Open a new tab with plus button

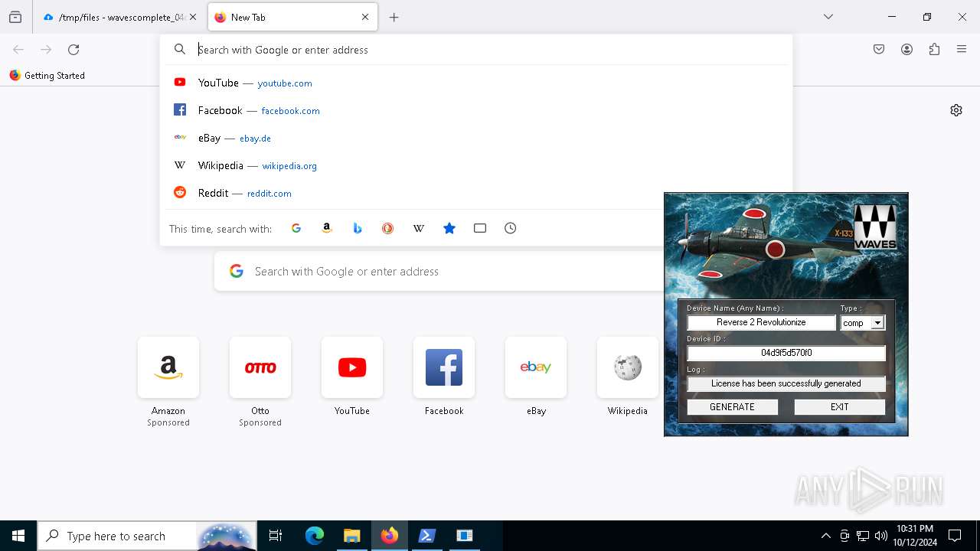coord(394,17)
